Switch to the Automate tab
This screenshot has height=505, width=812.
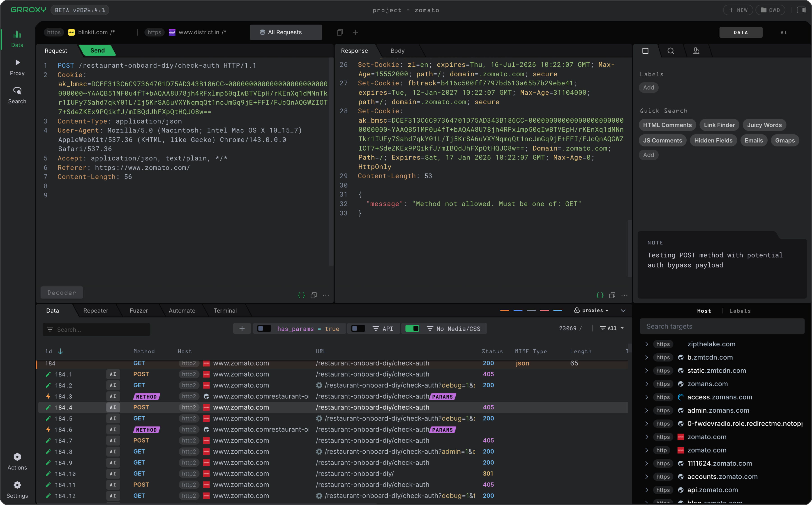pos(182,311)
